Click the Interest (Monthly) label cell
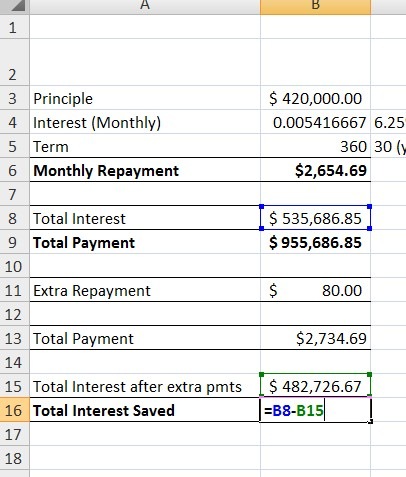 (x=145, y=122)
